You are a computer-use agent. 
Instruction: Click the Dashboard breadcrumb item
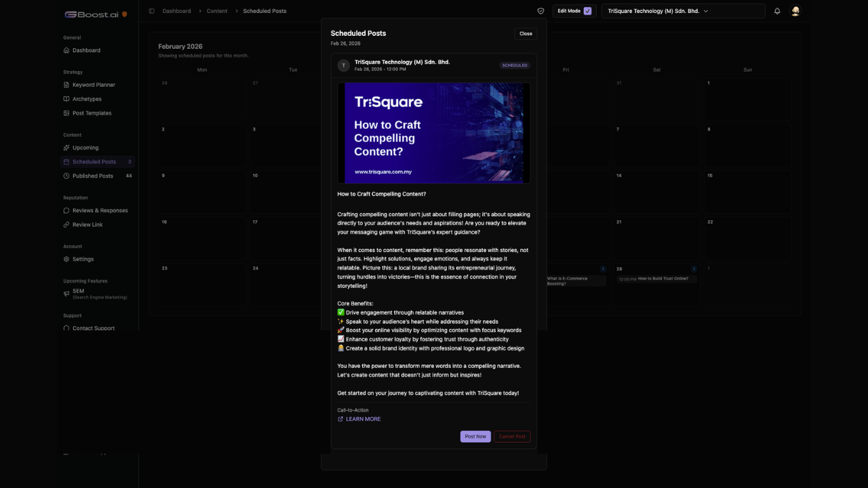[176, 11]
